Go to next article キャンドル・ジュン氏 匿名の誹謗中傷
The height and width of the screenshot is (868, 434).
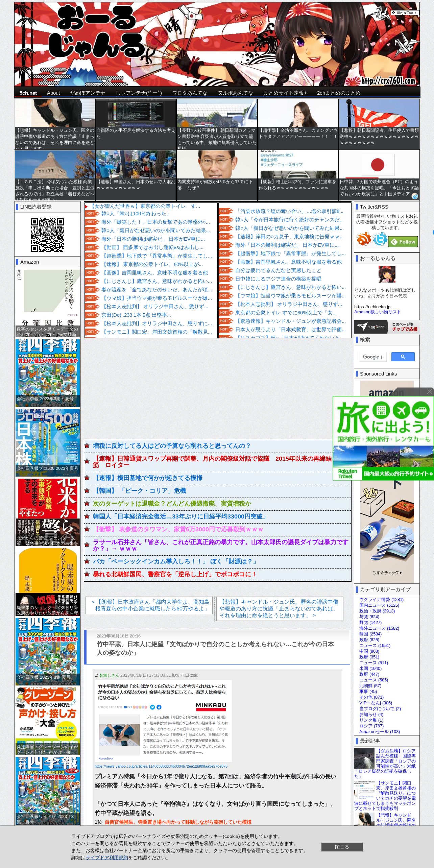coord(280,608)
